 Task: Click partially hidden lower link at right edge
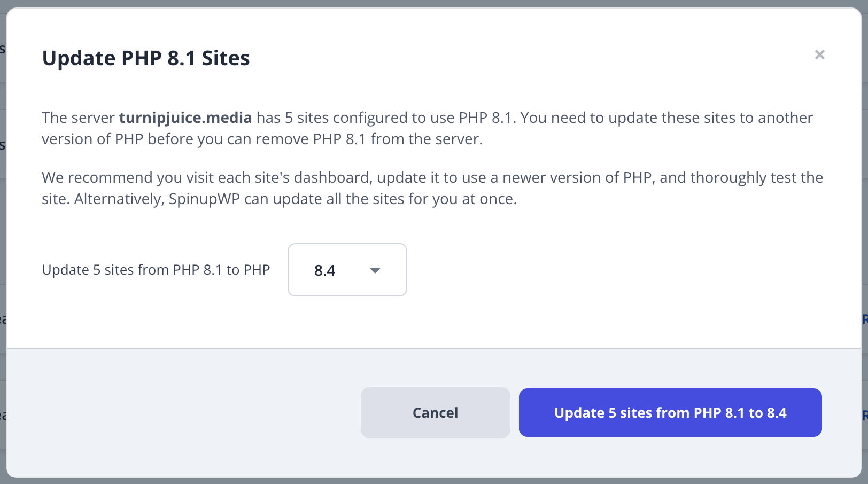pyautogui.click(x=865, y=415)
